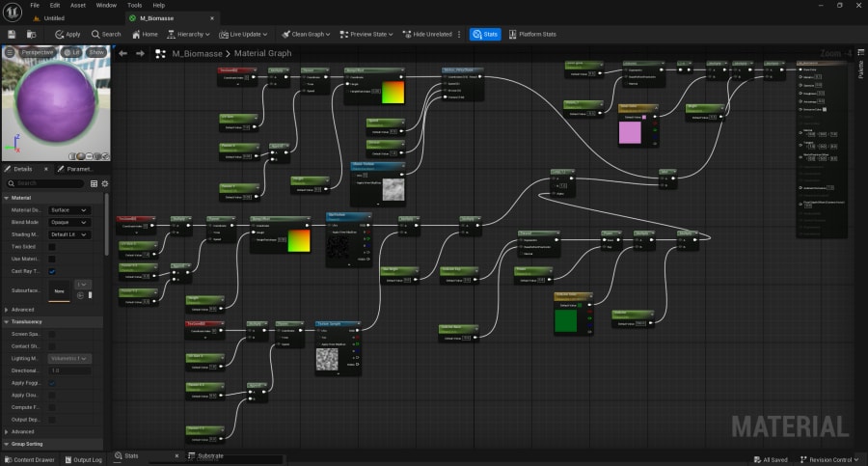Open the Shading Model dropdown
Viewport: 868px width, 466px height.
(69, 234)
